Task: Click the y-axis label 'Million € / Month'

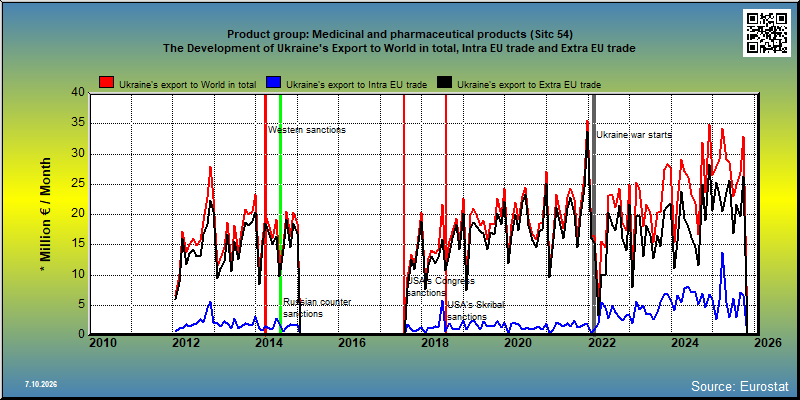Action: (46, 214)
